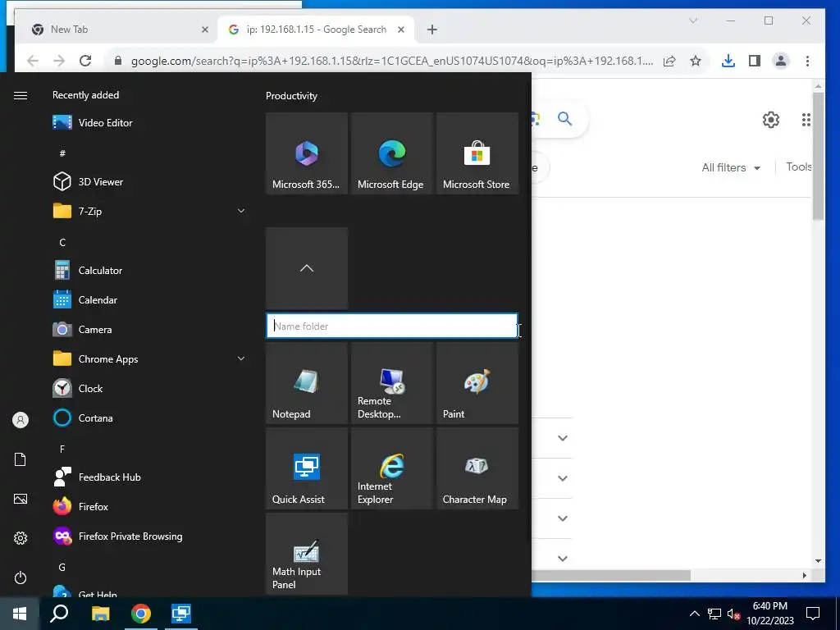Toggle Chrome side panel
This screenshot has width=840, height=630.
pos(755,61)
